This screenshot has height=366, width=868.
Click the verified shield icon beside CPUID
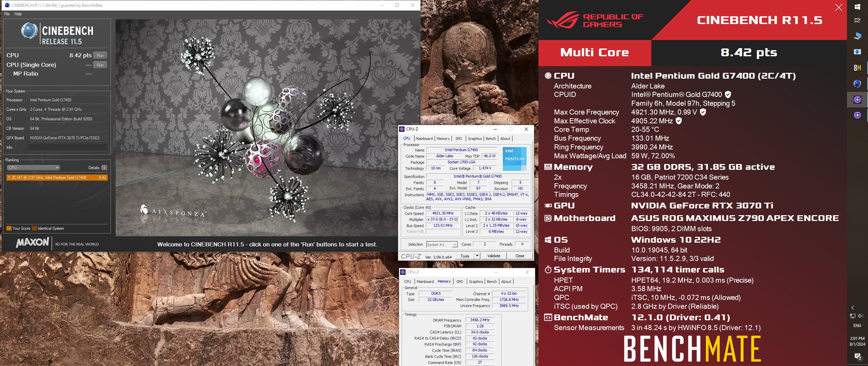point(728,95)
